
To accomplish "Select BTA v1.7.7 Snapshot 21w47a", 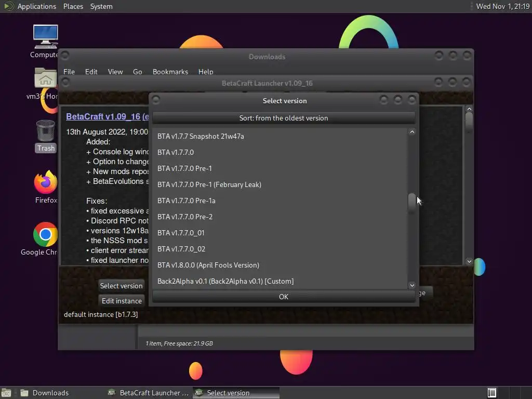I will pos(280,136).
